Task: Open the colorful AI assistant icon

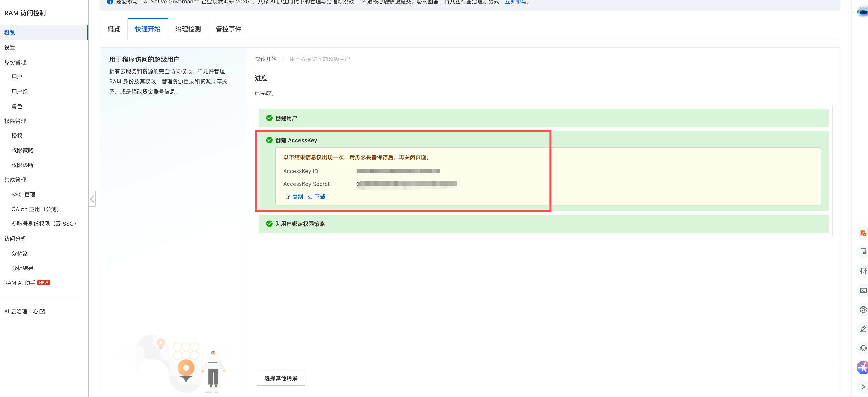Action: 863,367
